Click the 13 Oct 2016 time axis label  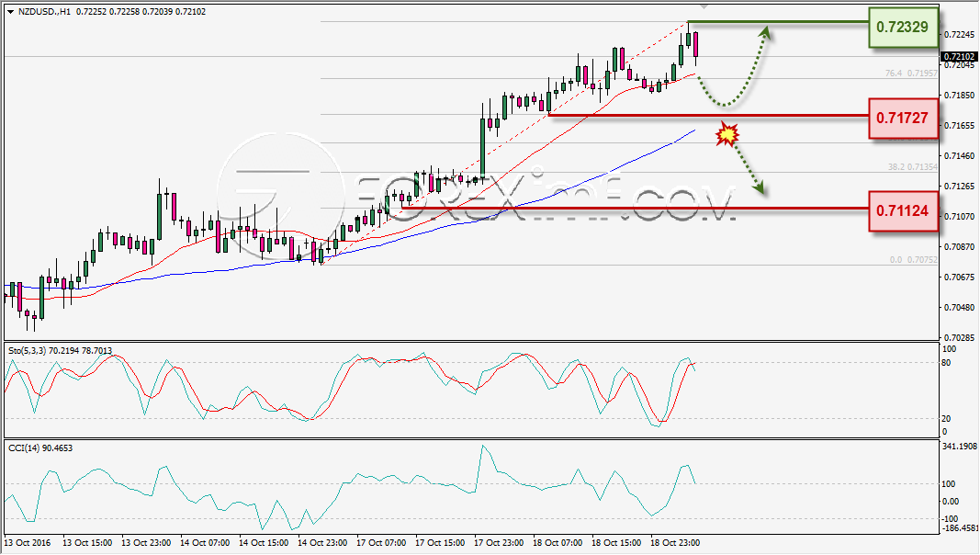click(x=28, y=542)
